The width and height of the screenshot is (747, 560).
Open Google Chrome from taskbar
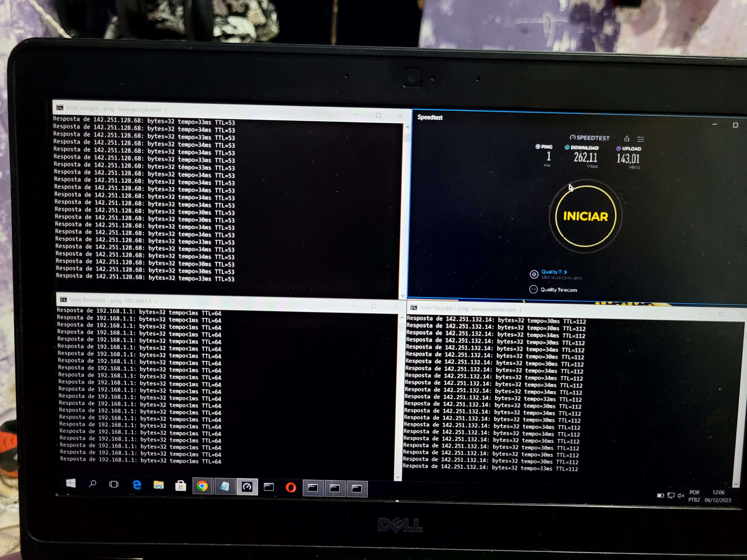coord(202,486)
